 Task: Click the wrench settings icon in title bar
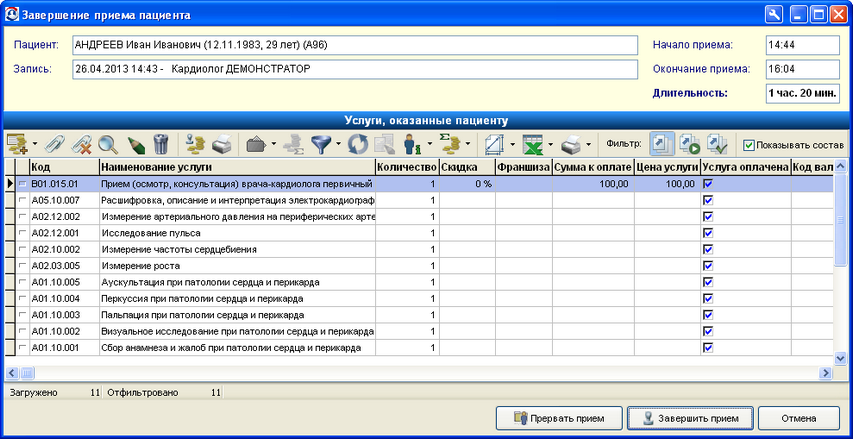[x=772, y=15]
